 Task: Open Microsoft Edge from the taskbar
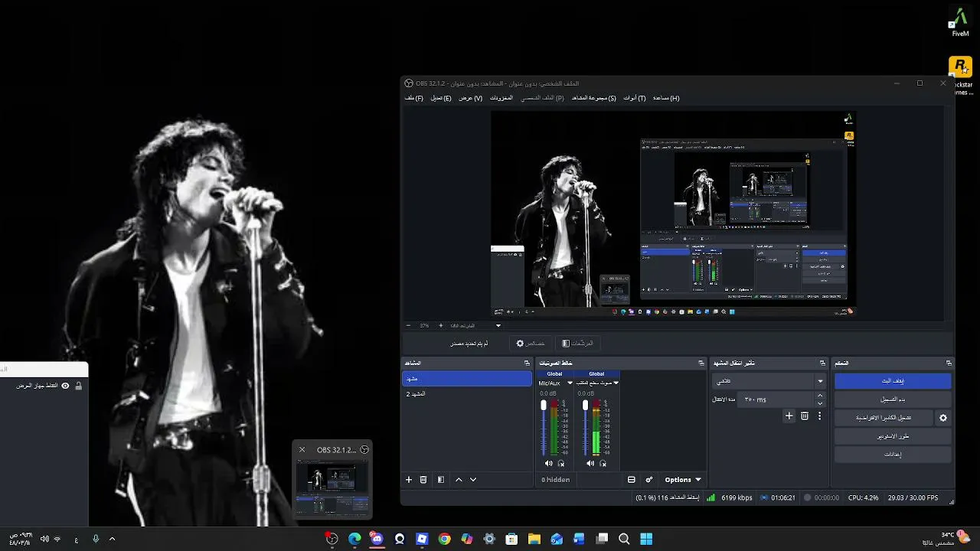[354, 539]
